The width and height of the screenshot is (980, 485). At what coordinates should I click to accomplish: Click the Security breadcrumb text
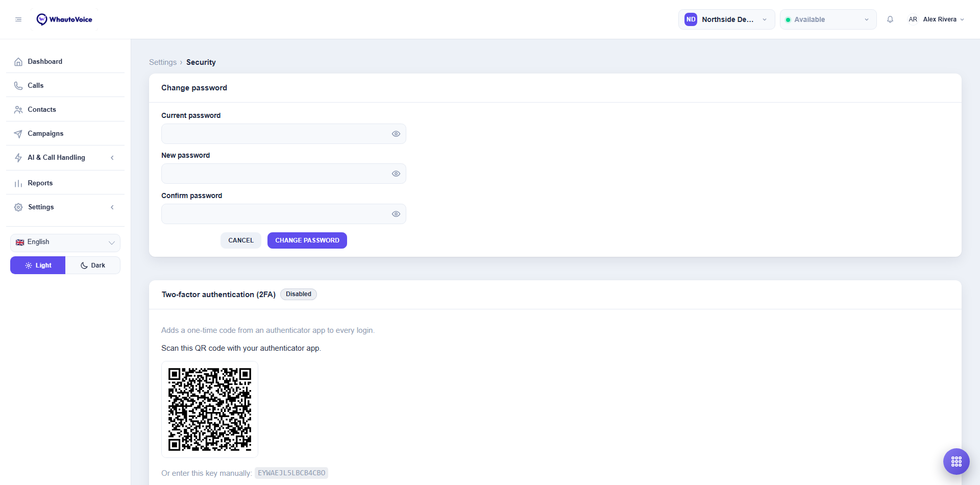click(201, 62)
